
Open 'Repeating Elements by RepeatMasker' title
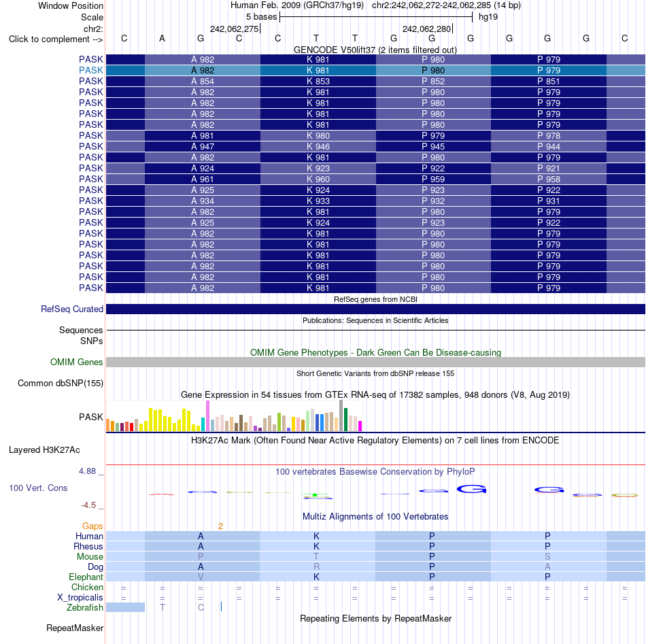375,619
